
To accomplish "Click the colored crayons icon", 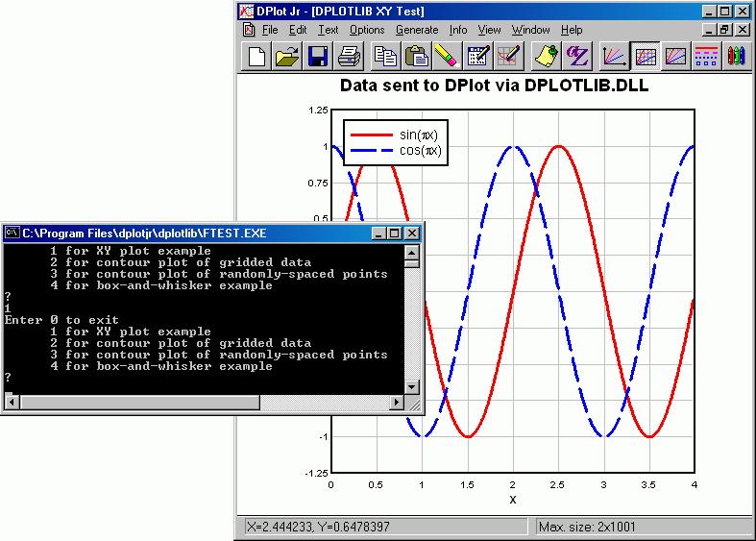I will tap(736, 56).
